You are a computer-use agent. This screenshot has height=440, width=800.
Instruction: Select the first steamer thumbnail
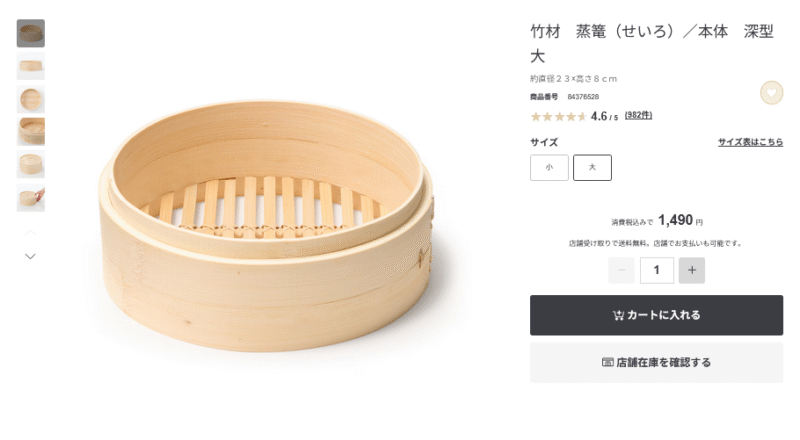coord(31,33)
